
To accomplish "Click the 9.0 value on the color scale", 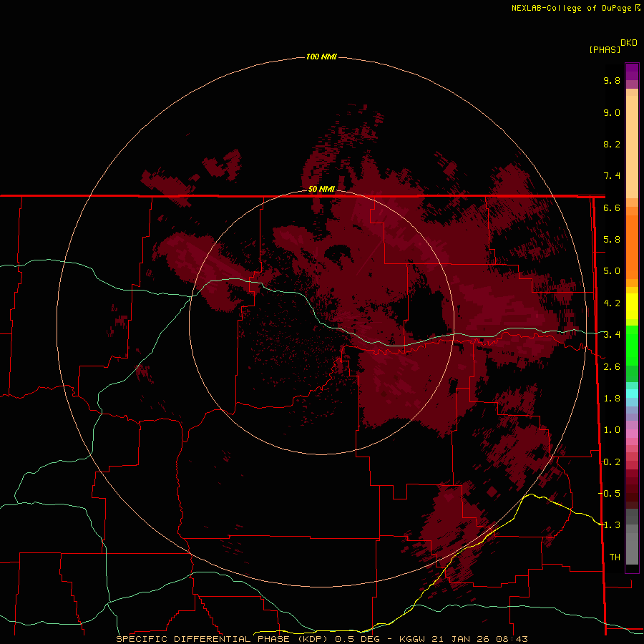I will click(612, 112).
